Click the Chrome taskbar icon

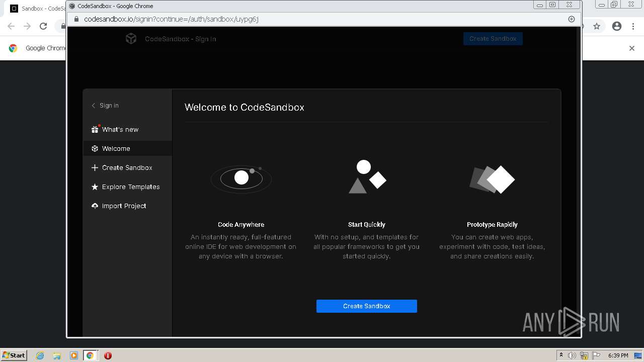click(x=90, y=355)
